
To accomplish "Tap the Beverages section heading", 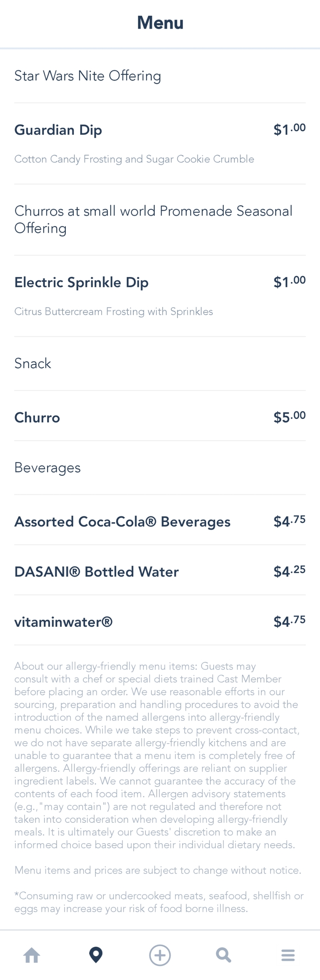I will [x=47, y=468].
